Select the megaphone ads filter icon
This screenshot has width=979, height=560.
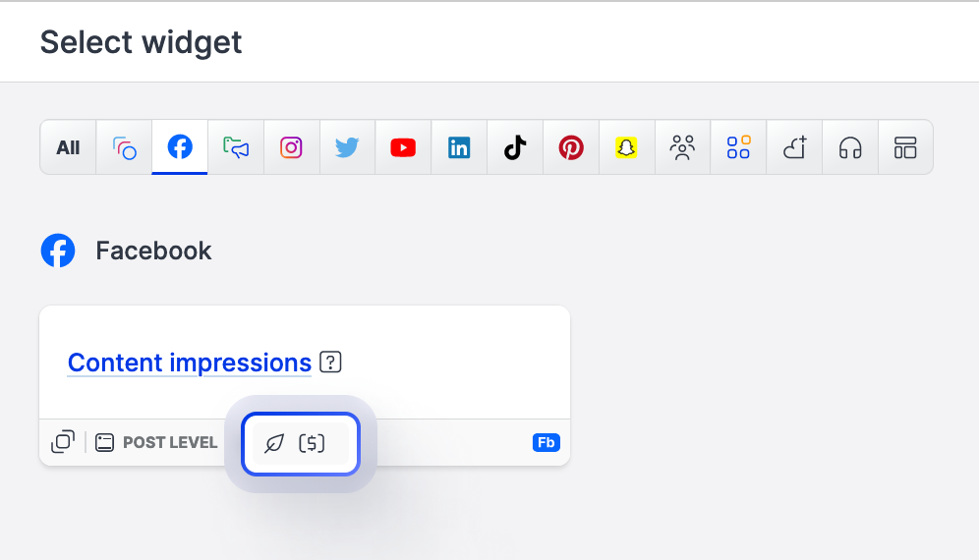tap(236, 147)
